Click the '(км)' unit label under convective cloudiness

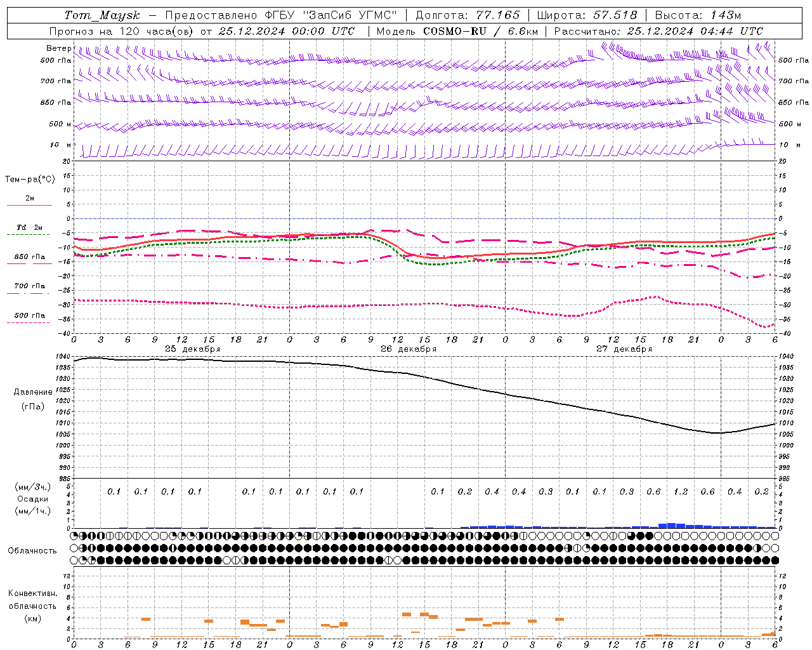point(32,618)
